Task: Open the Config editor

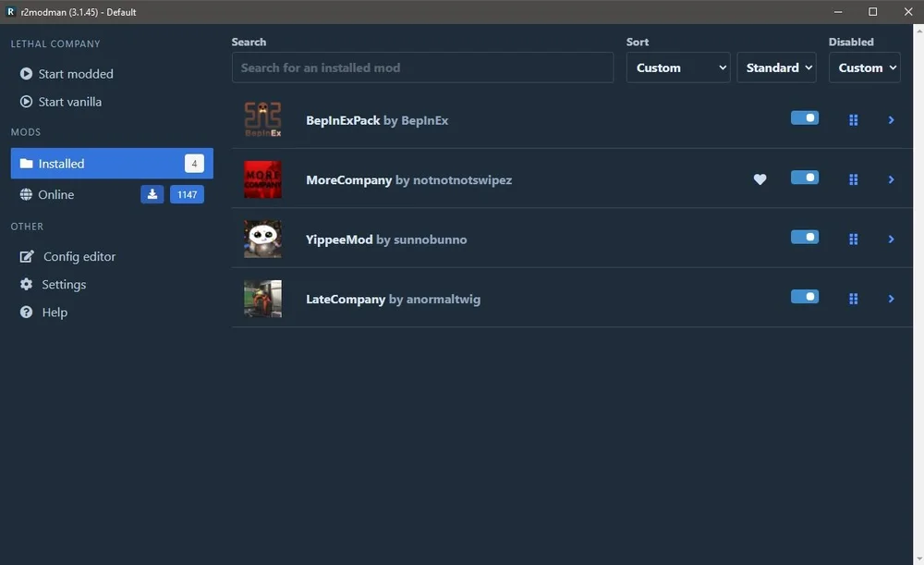Action: coord(112,256)
